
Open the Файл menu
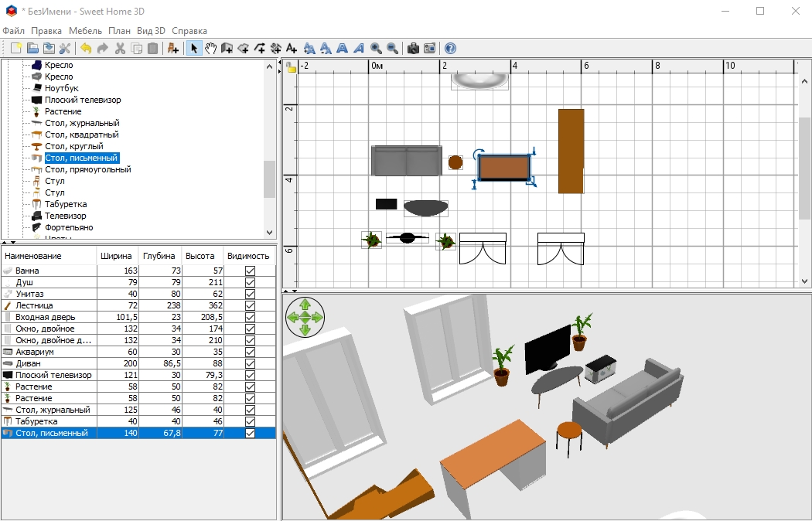[13, 31]
